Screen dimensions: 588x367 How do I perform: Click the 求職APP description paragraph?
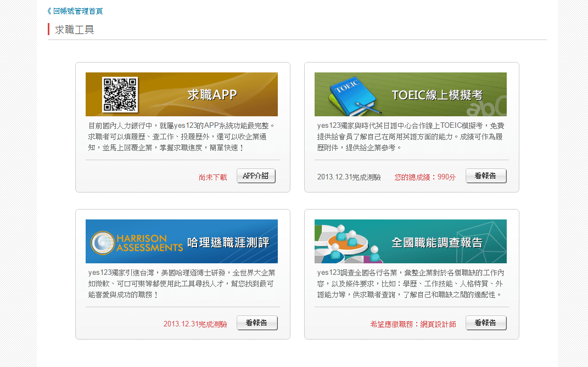[182, 137]
